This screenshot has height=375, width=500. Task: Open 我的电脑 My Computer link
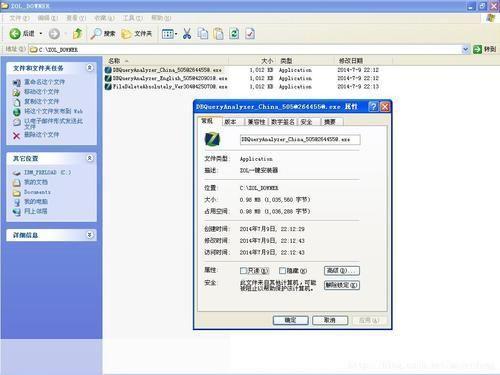[36, 201]
